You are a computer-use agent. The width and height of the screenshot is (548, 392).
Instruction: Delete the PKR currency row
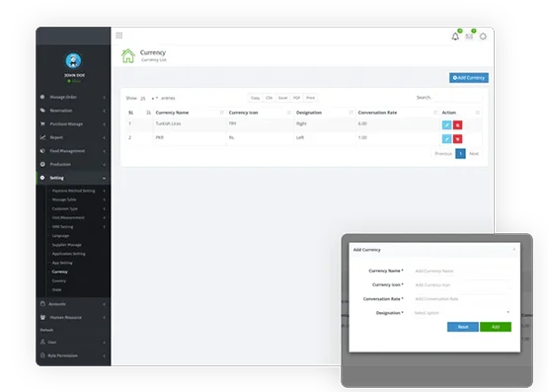457,138
